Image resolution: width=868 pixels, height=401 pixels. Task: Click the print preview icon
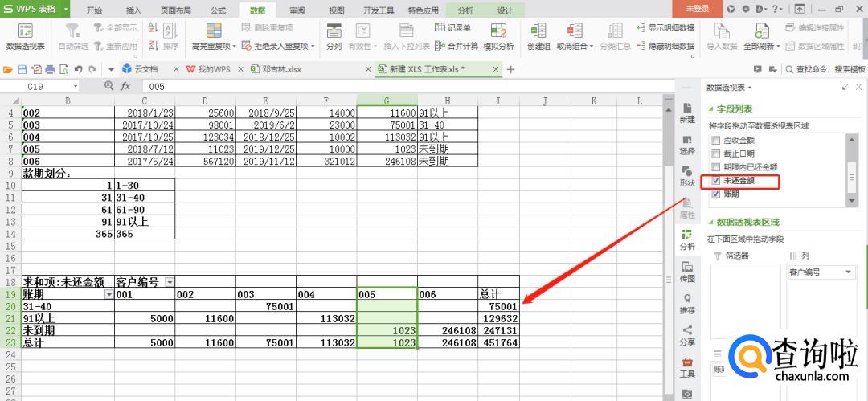click(64, 69)
